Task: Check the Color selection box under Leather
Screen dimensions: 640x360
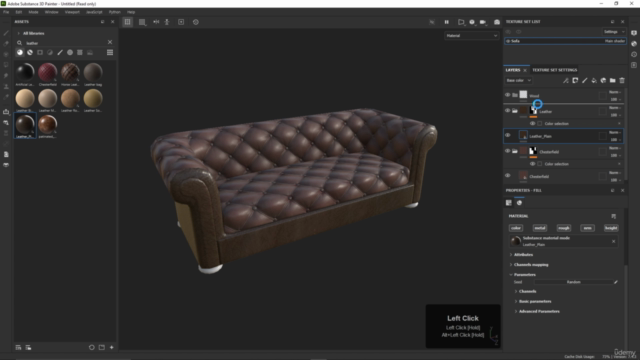Action: click(x=540, y=123)
